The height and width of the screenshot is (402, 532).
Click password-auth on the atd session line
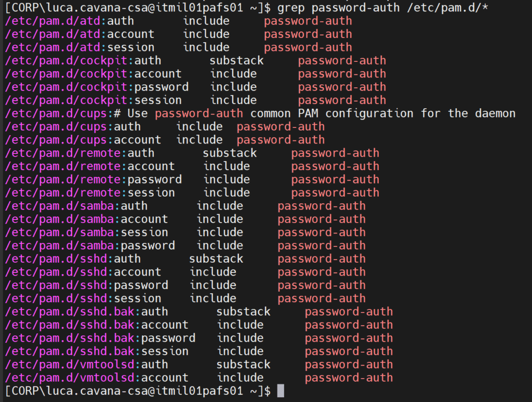coord(308,47)
